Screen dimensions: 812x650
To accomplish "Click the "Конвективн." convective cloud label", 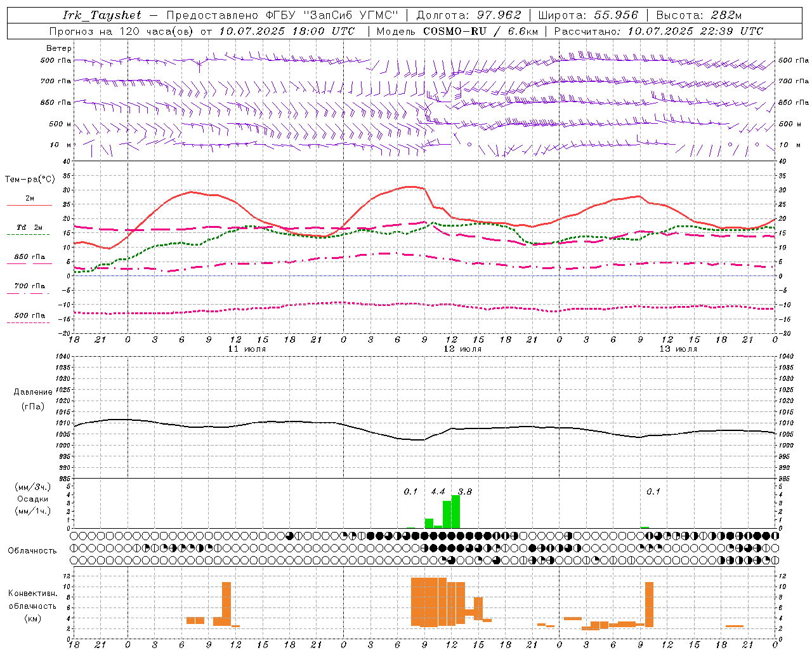I will [x=33, y=594].
